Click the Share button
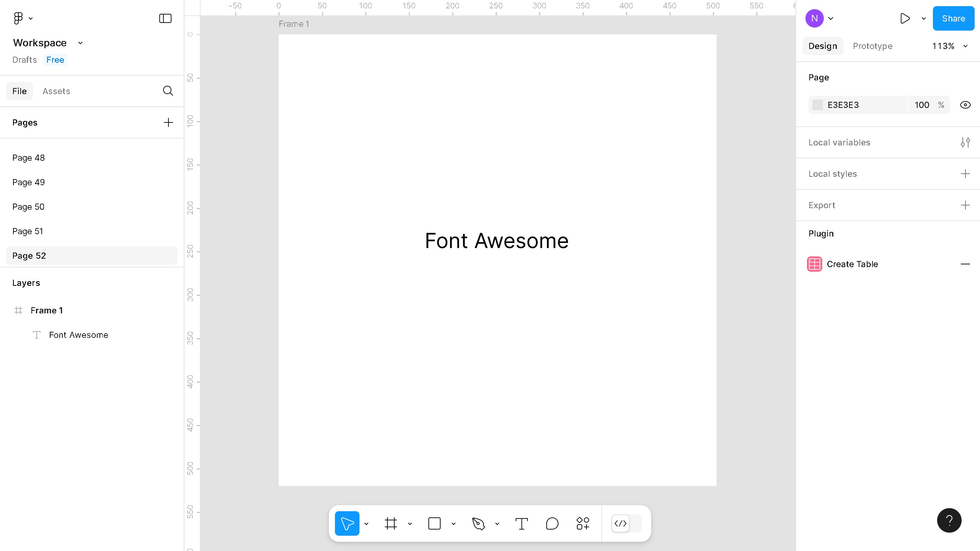This screenshot has width=980, height=551. pos(953,18)
